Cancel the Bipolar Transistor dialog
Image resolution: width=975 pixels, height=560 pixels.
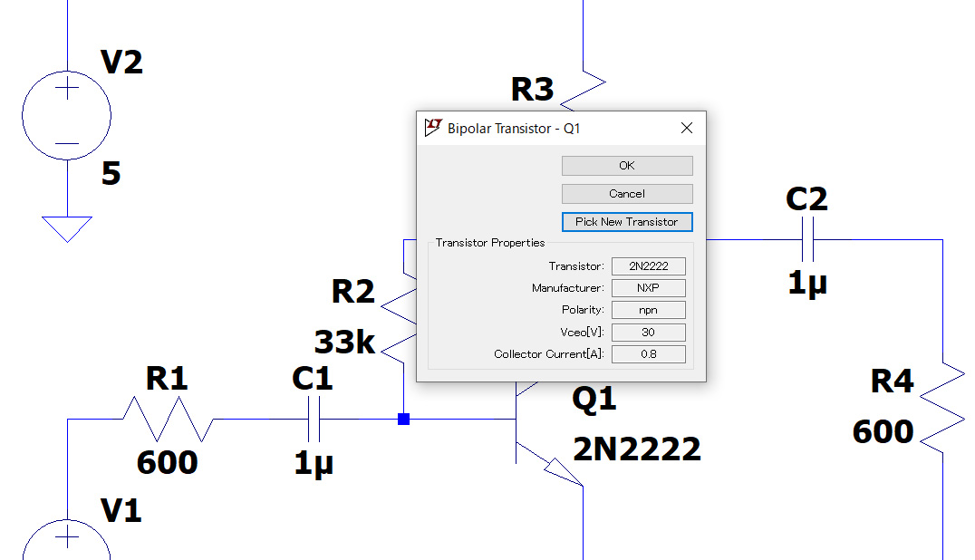point(627,193)
